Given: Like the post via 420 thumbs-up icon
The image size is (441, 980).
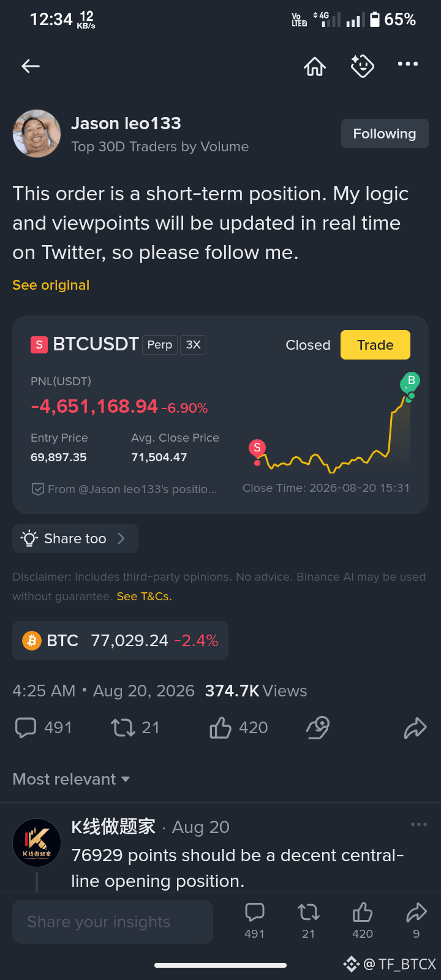Looking at the screenshot, I should pyautogui.click(x=221, y=728).
